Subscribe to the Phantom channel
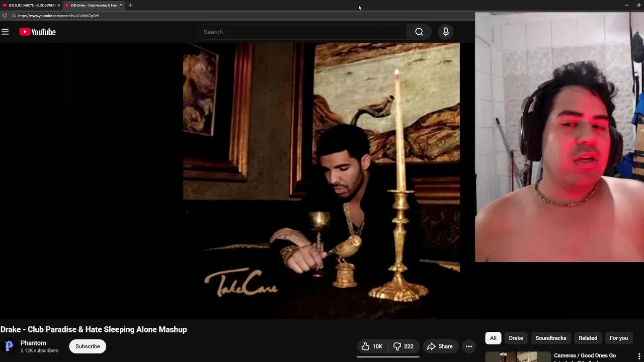Viewport: 644px width, 362px height. [x=88, y=346]
